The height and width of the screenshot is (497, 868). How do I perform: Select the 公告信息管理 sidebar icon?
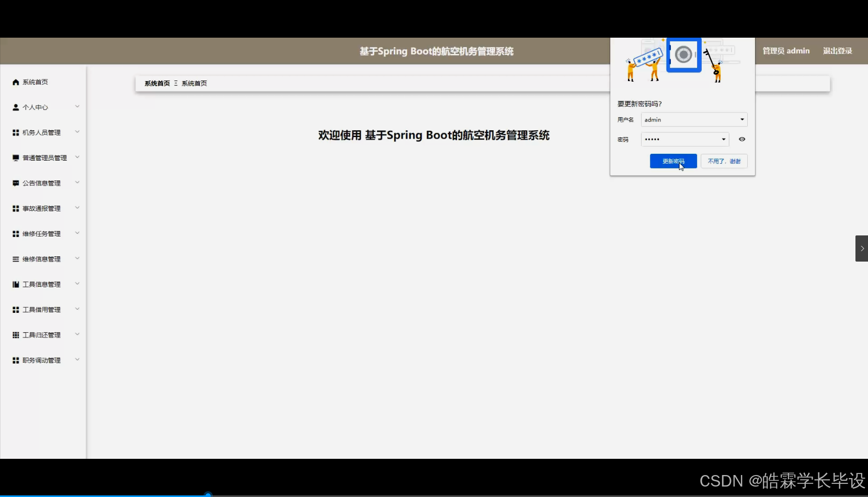point(15,183)
